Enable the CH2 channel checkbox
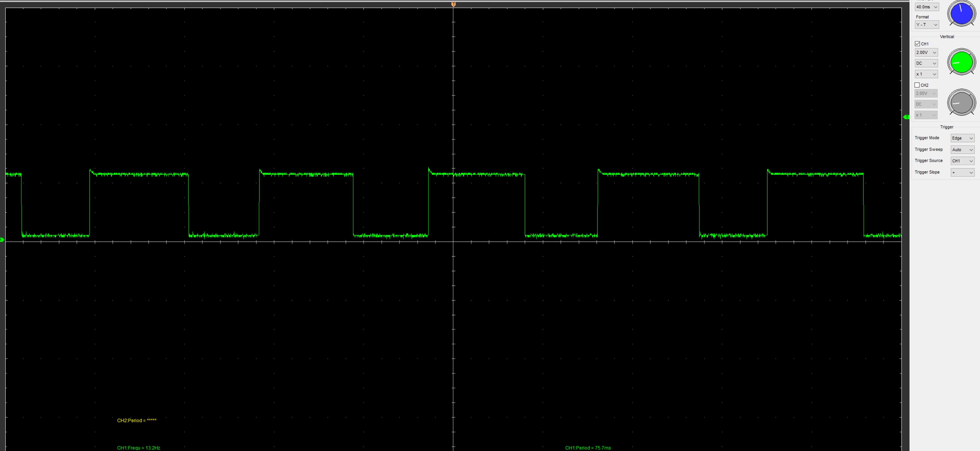Viewport: 980px width, 451px height. [917, 85]
